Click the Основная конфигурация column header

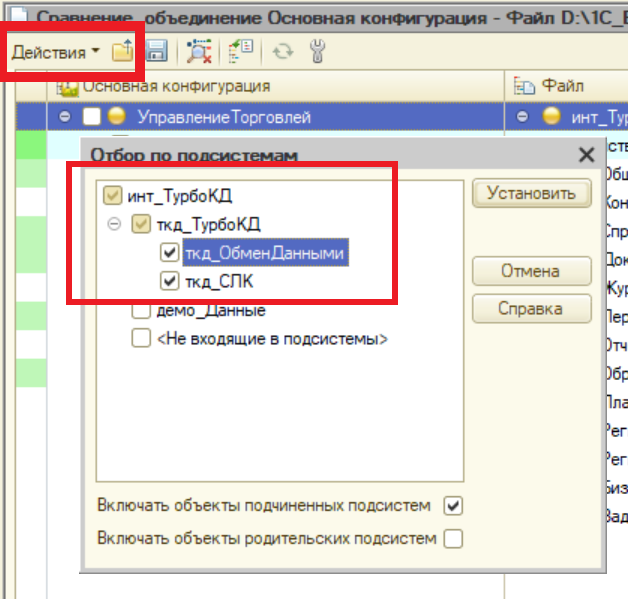176,86
